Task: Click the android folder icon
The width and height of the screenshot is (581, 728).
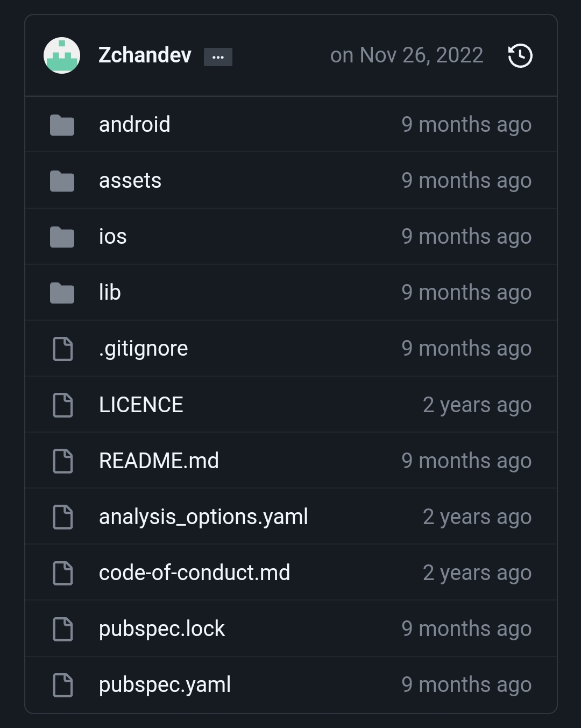Action: (62, 125)
